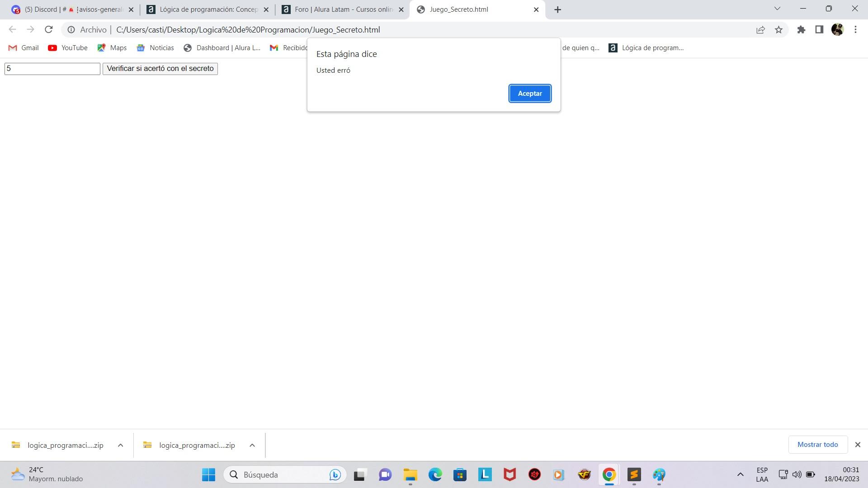
Task: Open Alura Dashboard bookmark icon
Action: (x=188, y=47)
